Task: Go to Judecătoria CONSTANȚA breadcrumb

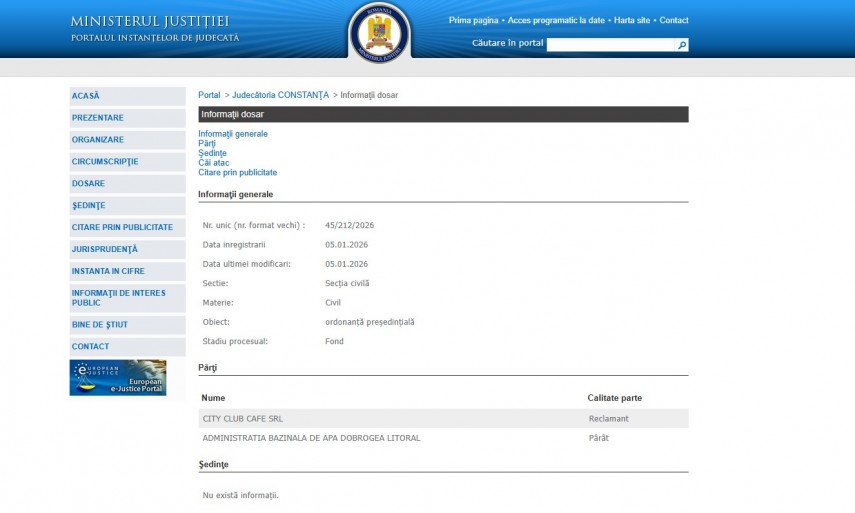Action: (280, 95)
